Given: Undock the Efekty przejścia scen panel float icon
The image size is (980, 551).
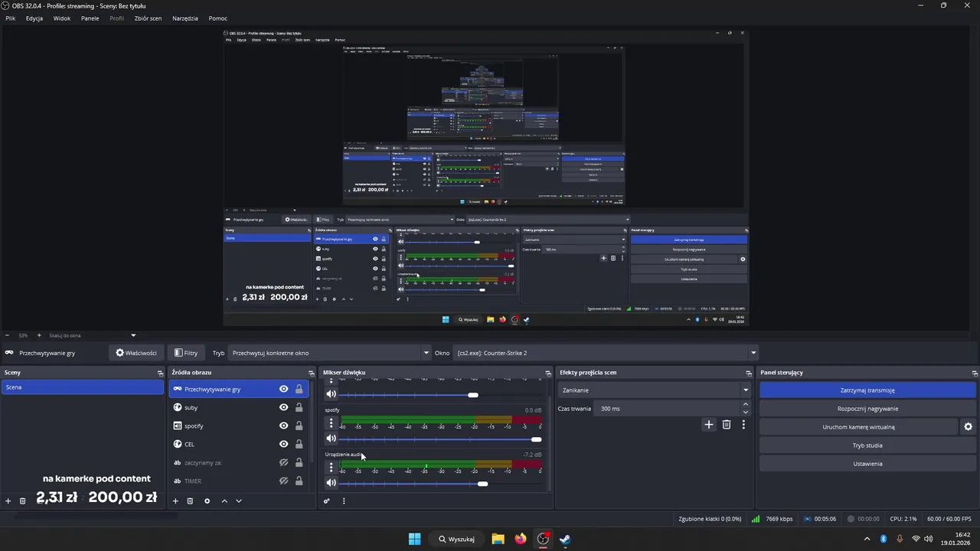Looking at the screenshot, I should pyautogui.click(x=749, y=373).
